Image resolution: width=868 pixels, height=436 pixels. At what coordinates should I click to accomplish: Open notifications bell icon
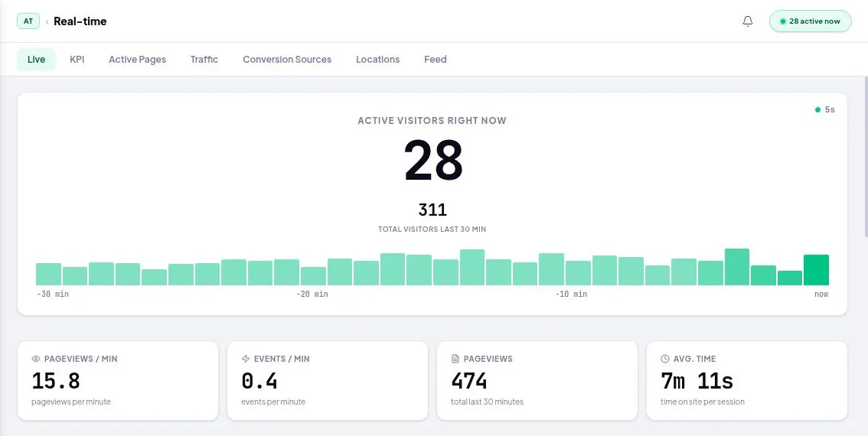click(x=747, y=21)
